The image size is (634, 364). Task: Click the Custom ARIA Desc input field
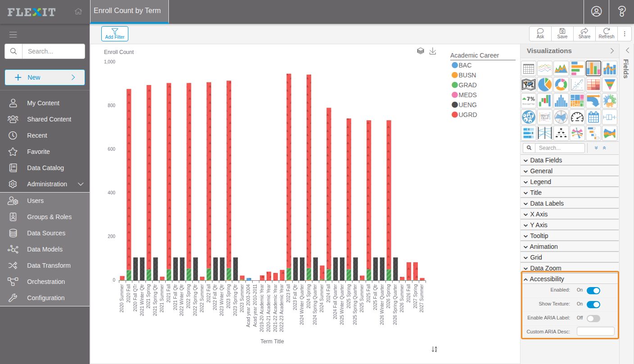[x=596, y=332]
